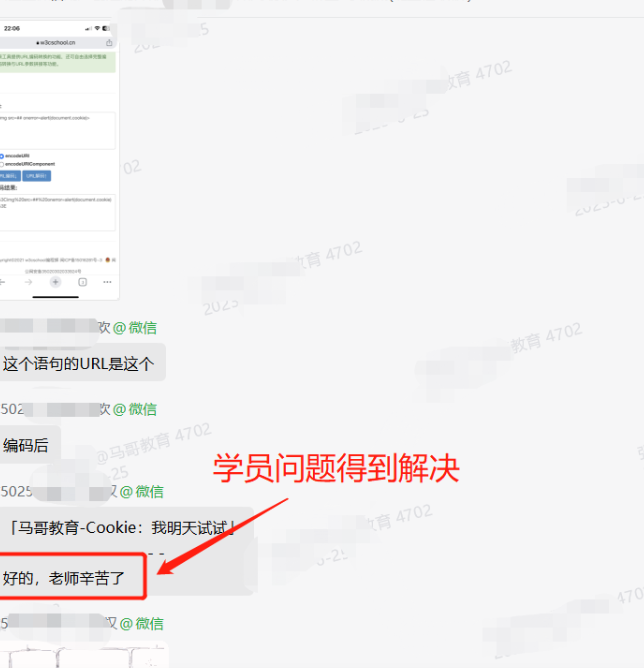Click the blue URL encode button
Viewport: 644px width, 668px height.
click(x=10, y=176)
